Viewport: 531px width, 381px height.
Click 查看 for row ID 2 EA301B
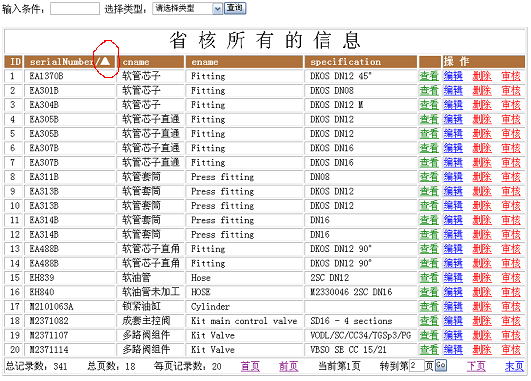click(x=429, y=90)
